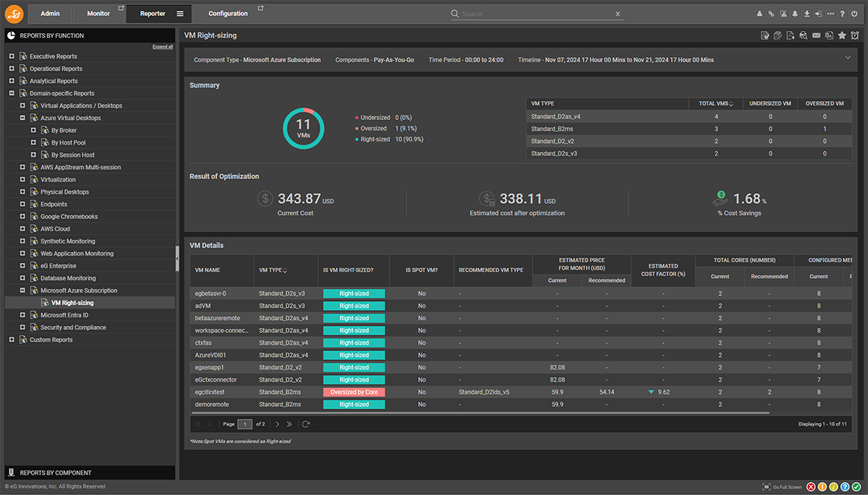The height and width of the screenshot is (495, 868).
Task: Mark the report as favorite with star
Action: pos(842,35)
